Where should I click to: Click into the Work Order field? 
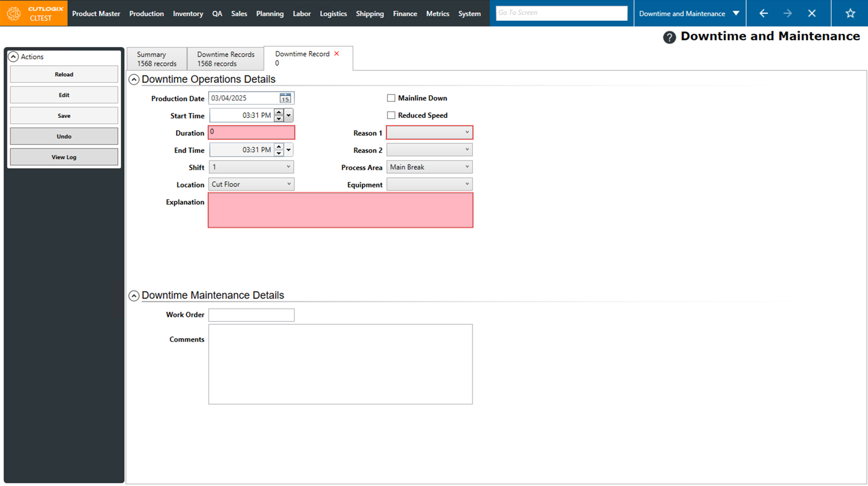click(251, 315)
